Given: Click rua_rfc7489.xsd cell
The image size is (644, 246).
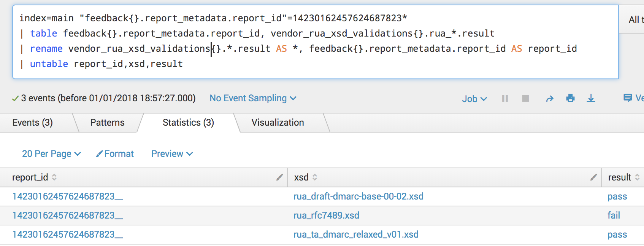Looking at the screenshot, I should point(326,216).
